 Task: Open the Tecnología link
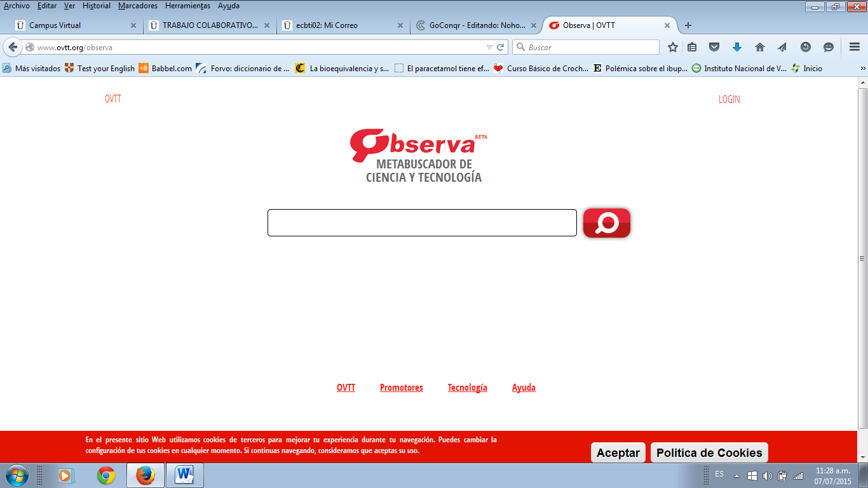[x=468, y=388]
